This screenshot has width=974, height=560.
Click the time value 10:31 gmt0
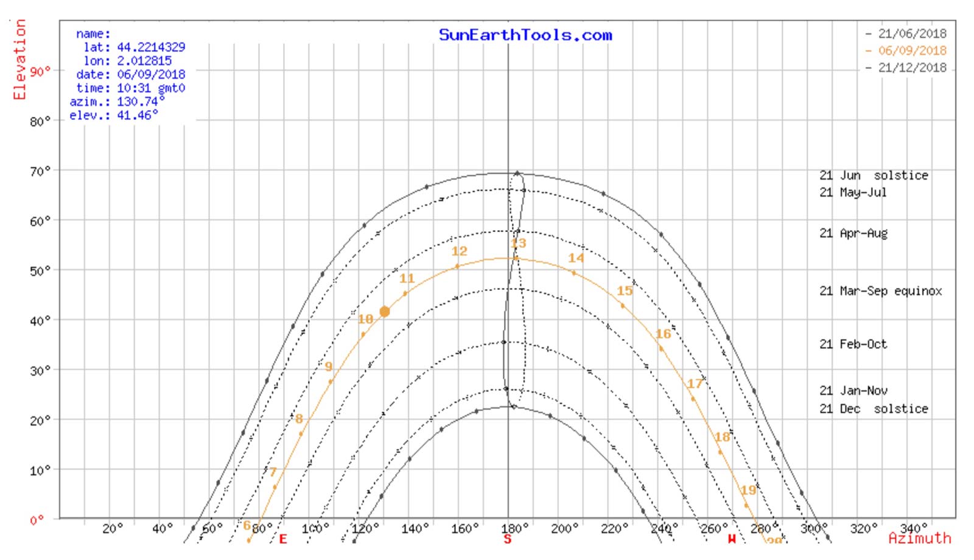[x=151, y=88]
